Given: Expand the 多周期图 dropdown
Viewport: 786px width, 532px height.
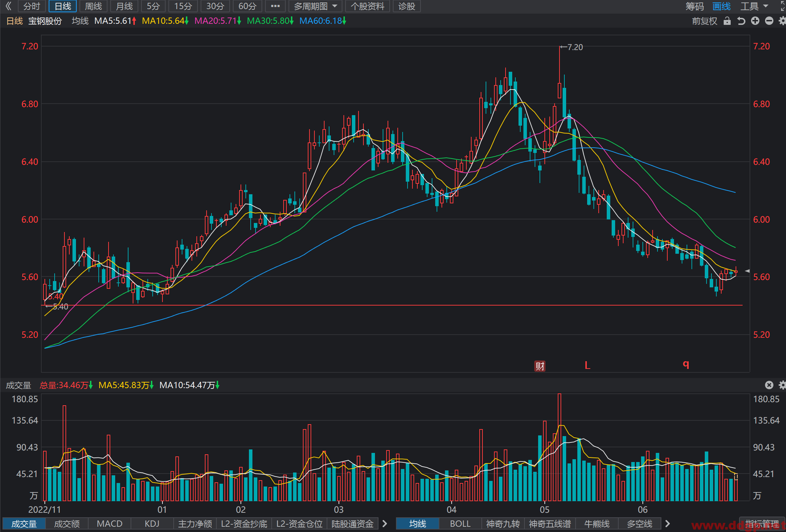Looking at the screenshot, I should pyautogui.click(x=315, y=6).
